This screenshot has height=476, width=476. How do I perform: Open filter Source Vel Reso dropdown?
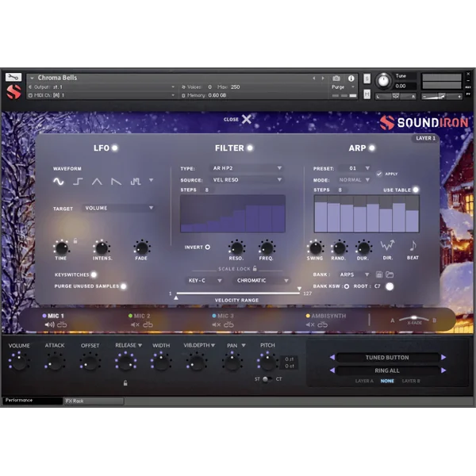(247, 180)
